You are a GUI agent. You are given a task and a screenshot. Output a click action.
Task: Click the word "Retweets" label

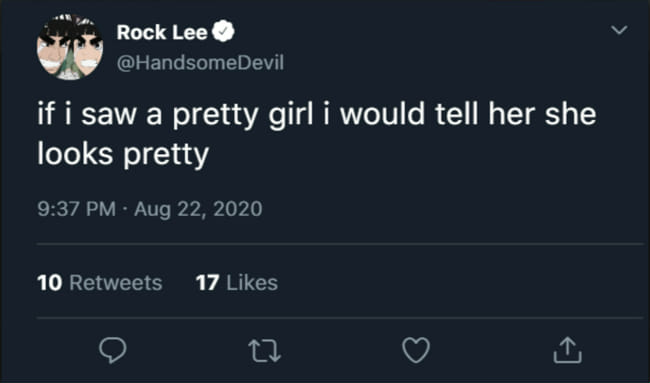click(x=116, y=283)
